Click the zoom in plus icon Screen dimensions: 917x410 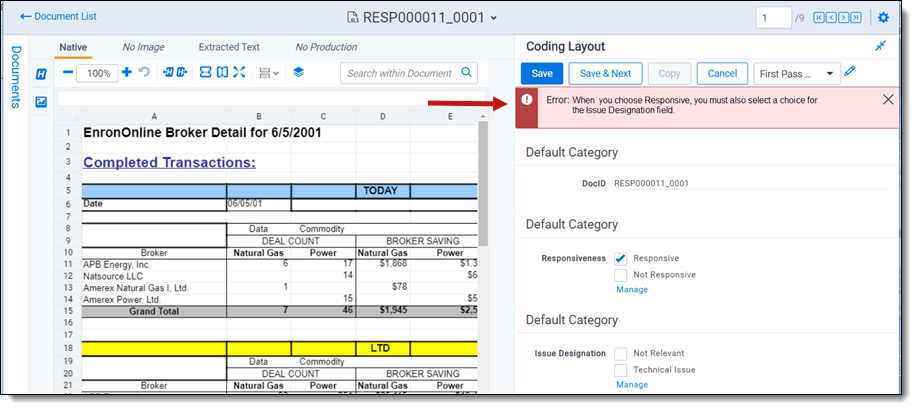pos(127,73)
